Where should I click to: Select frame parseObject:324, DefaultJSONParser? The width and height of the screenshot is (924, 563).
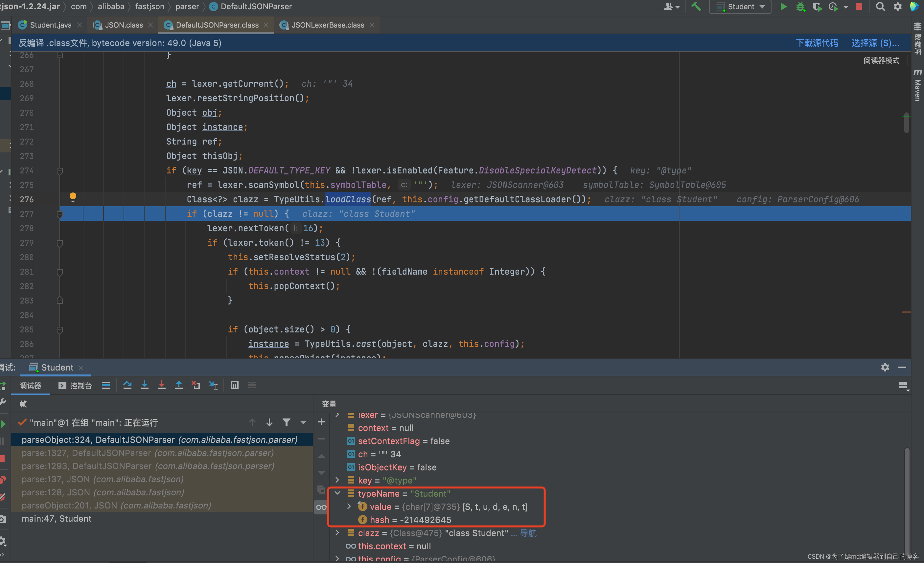point(162,440)
